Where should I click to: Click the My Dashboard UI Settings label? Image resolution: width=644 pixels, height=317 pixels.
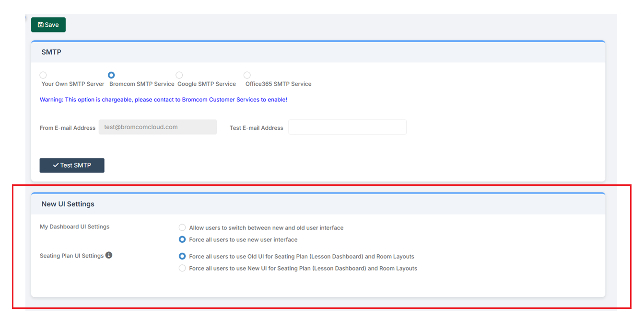(x=74, y=227)
